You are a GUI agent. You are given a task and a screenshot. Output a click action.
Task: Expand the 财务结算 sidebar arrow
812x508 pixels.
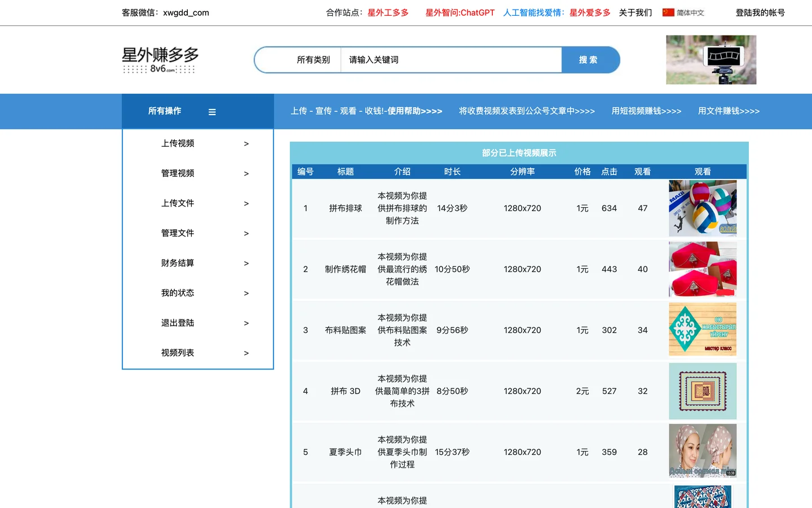click(x=246, y=264)
